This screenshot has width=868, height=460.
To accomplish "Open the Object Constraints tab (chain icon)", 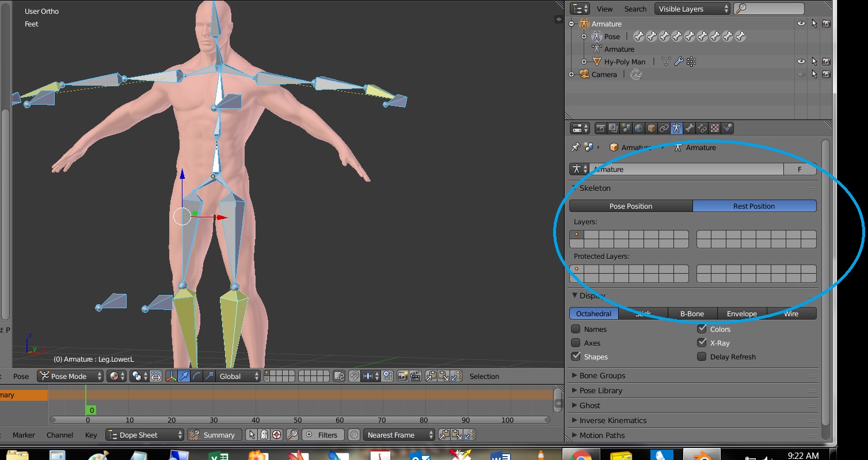I will (663, 128).
